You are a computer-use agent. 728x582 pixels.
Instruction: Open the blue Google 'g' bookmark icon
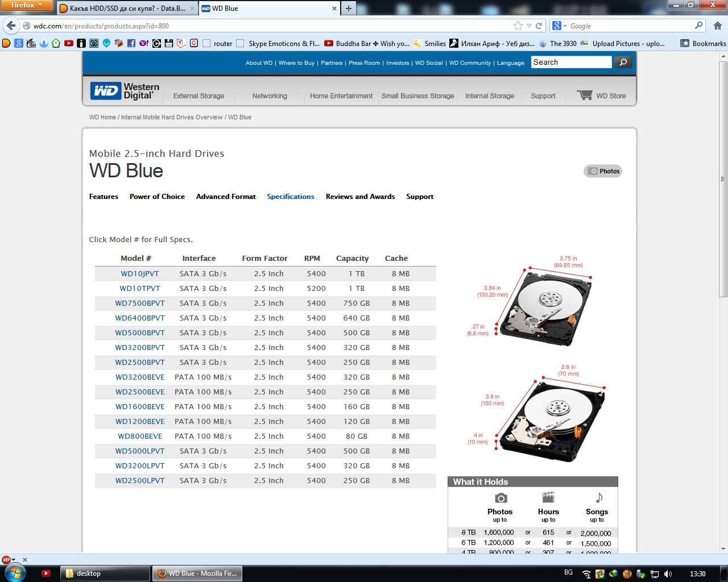[19, 43]
